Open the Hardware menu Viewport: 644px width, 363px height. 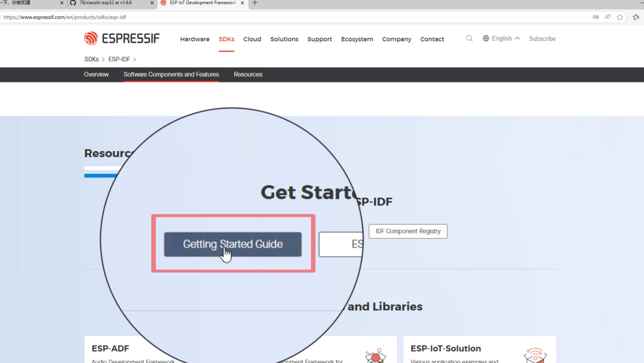pos(194,39)
